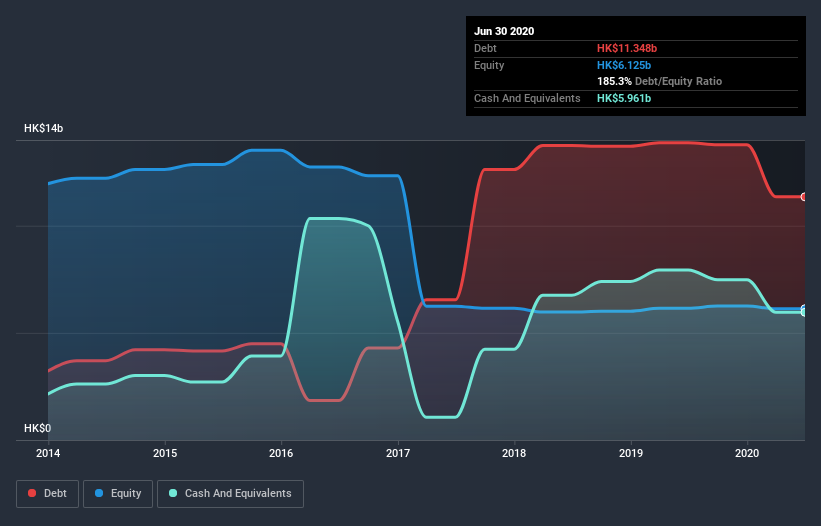Click the teal Cash And Equivalents legend dot

173,493
